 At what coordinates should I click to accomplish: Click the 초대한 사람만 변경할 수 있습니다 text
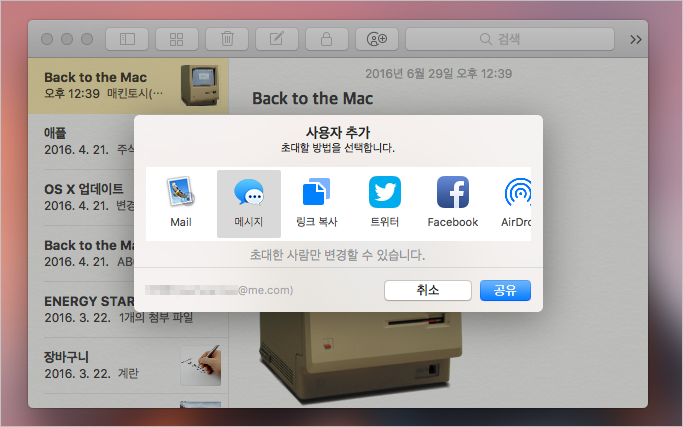337,255
